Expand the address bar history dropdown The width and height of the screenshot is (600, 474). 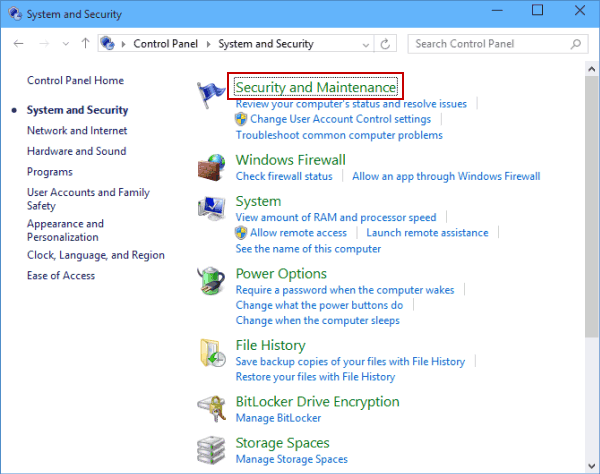(366, 45)
